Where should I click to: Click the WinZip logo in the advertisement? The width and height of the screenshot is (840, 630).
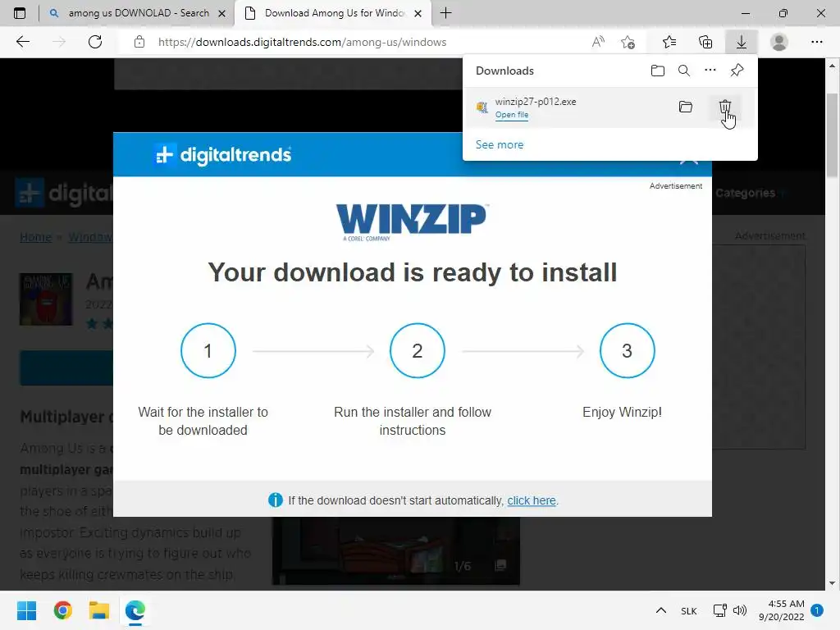point(412,221)
